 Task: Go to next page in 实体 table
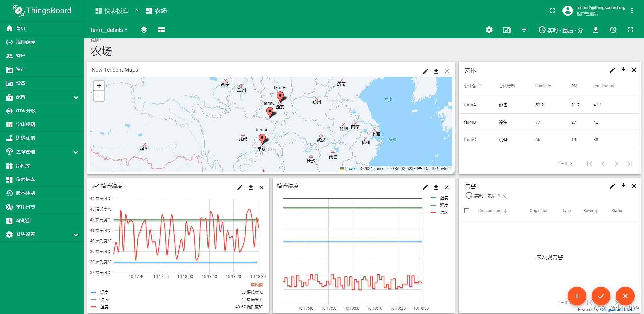(x=616, y=164)
